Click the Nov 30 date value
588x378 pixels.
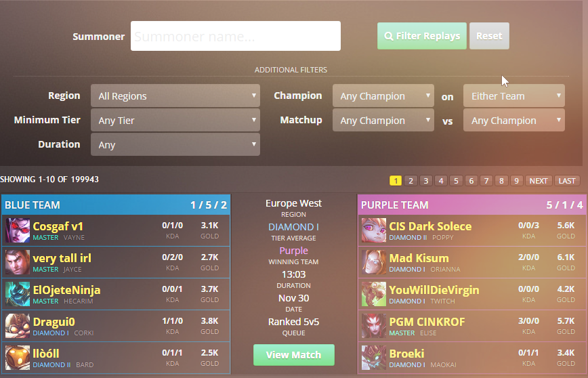(293, 298)
